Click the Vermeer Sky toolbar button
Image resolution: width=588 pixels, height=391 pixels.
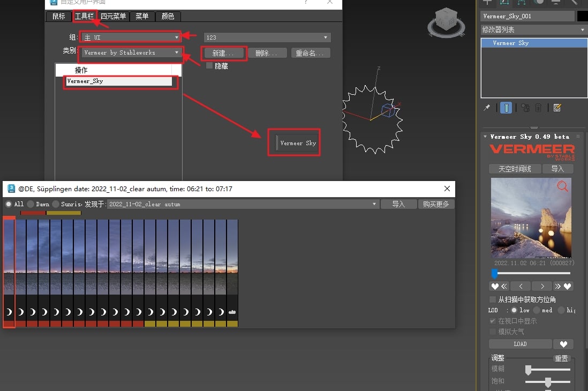click(x=298, y=143)
